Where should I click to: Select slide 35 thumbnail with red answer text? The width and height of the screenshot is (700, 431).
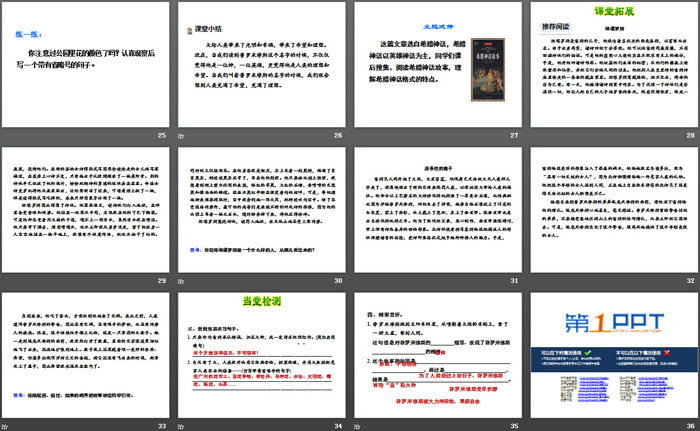pyautogui.click(x=438, y=356)
